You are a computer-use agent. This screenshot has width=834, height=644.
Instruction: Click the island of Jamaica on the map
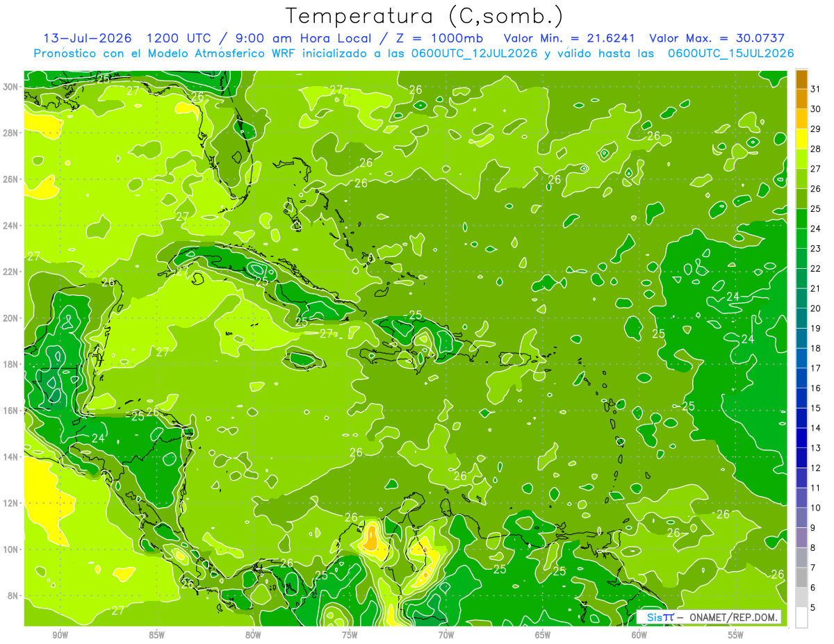pyautogui.click(x=304, y=360)
